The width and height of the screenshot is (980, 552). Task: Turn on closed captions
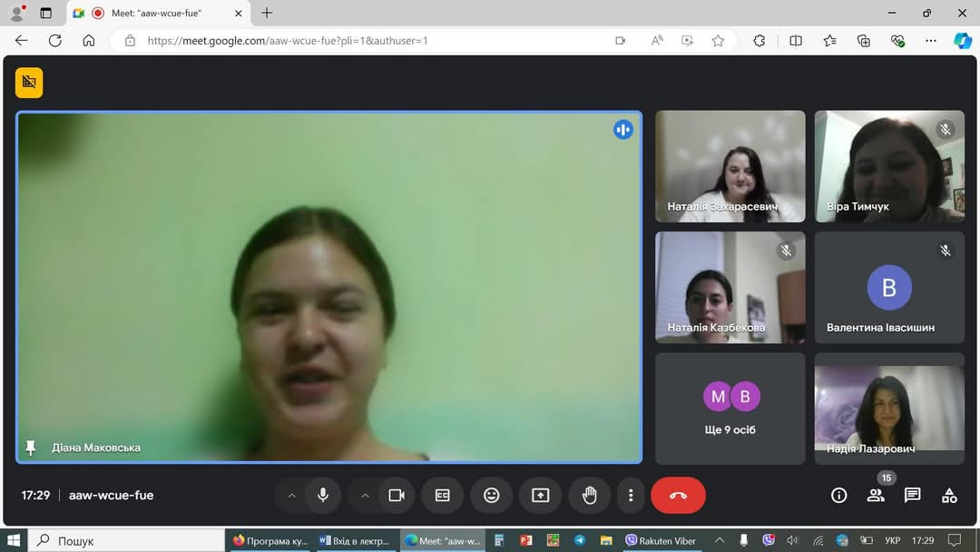click(443, 495)
